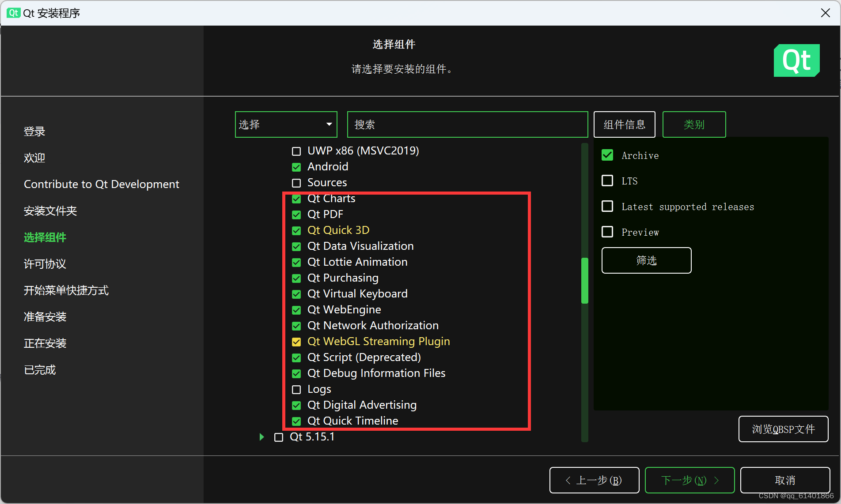Viewport: 841px width, 504px height.
Task: Select 许可协议 in the left sidebar
Action: pos(45,263)
